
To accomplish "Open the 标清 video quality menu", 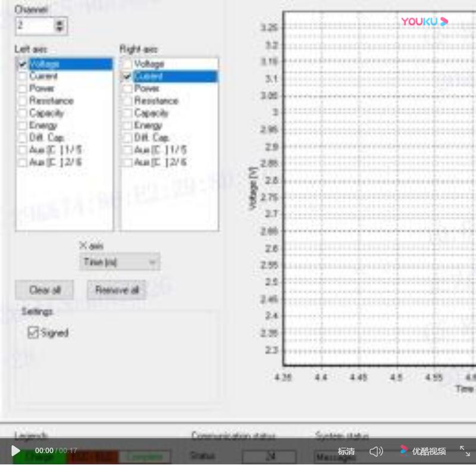I will [x=346, y=451].
